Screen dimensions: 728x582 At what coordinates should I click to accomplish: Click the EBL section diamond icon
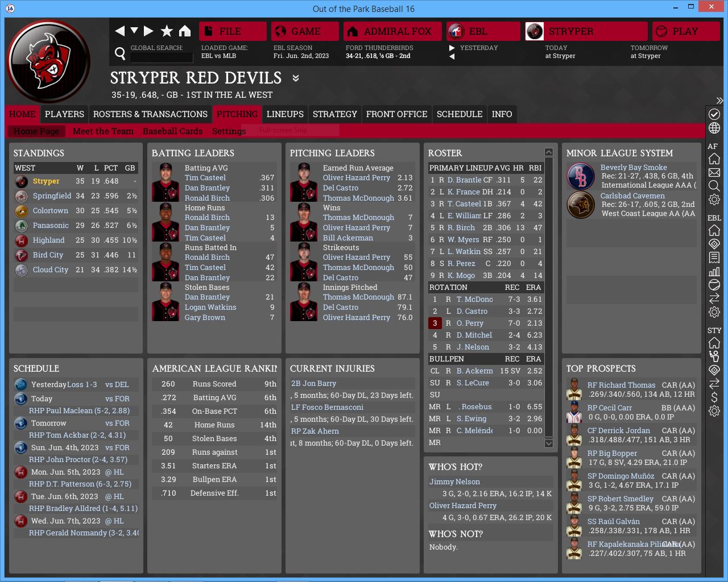714,244
